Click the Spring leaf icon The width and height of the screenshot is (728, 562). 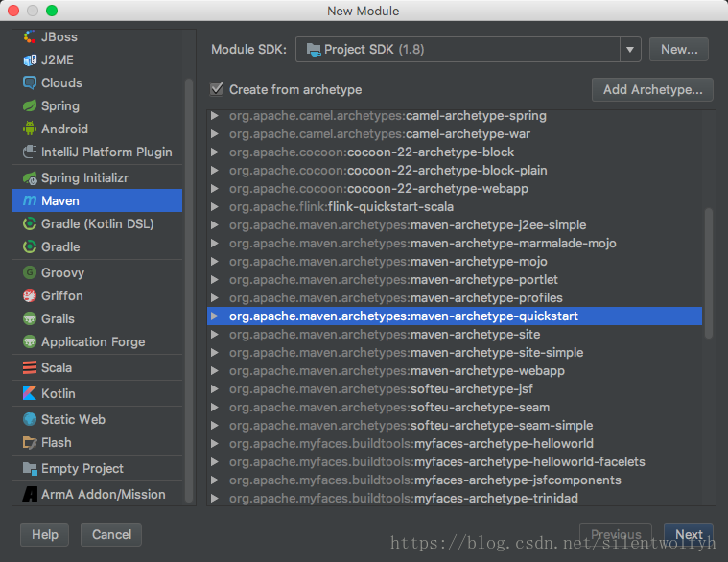[30, 105]
